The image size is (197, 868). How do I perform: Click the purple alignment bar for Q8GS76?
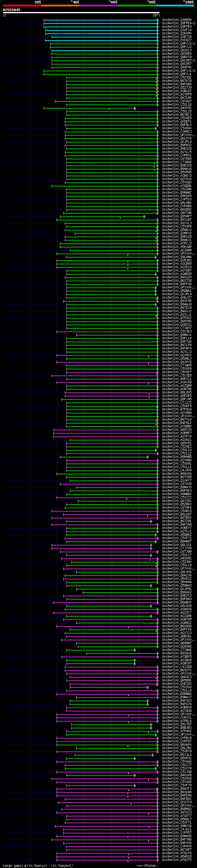(x=106, y=430)
